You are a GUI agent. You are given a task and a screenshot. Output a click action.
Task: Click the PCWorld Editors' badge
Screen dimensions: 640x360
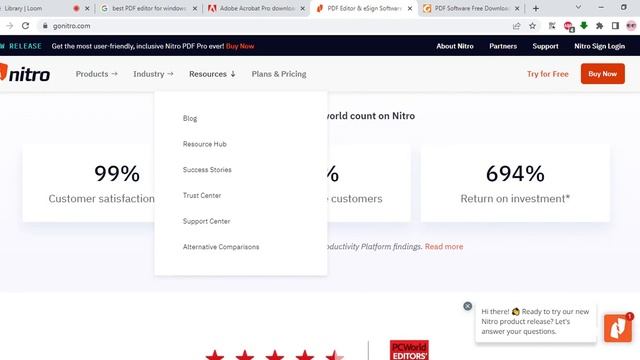[409, 350]
